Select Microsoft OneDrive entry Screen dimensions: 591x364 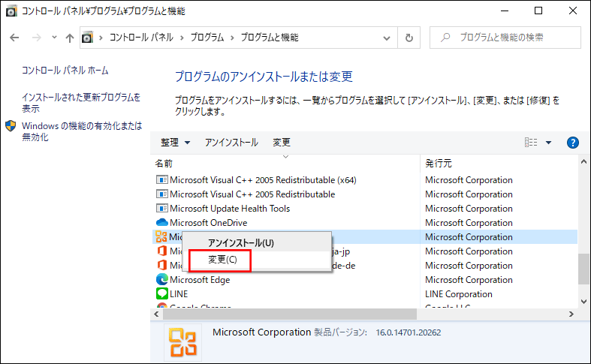[x=208, y=223]
